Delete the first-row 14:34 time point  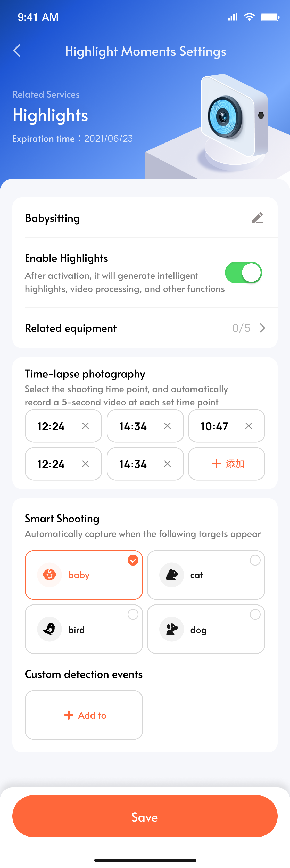point(167,426)
